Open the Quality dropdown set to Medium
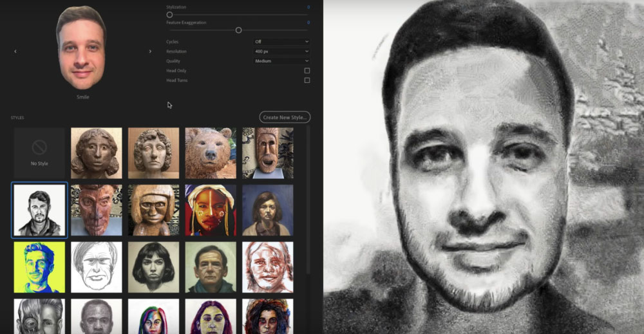The image size is (644, 334). tap(281, 60)
